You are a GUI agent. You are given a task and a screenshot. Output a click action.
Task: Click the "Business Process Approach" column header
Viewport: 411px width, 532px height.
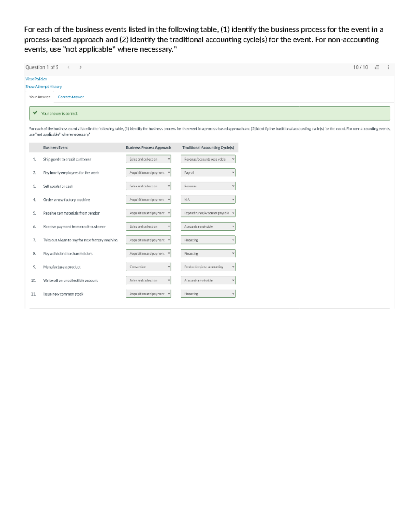coord(148,148)
